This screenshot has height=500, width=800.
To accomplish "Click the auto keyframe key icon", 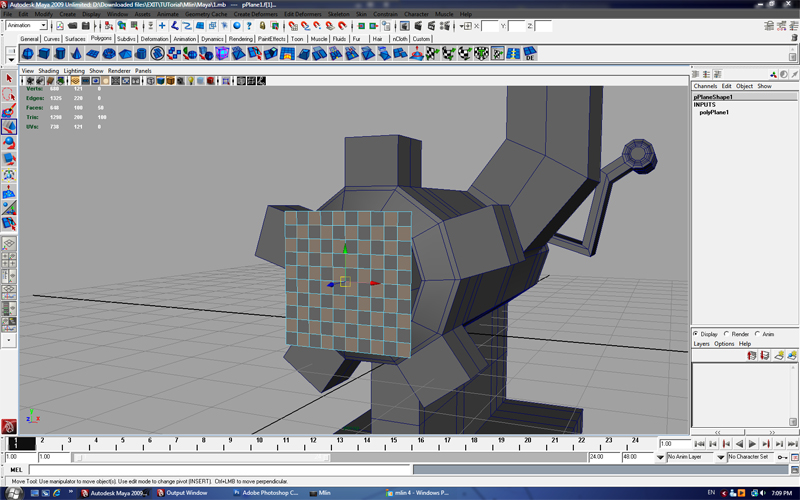I will coord(782,457).
